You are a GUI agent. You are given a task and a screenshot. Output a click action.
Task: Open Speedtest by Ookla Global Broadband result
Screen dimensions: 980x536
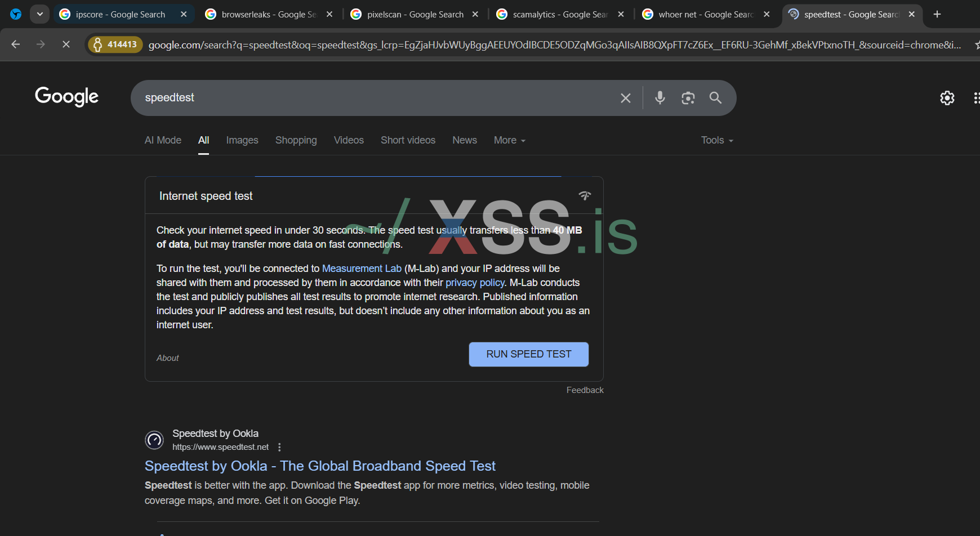point(320,466)
